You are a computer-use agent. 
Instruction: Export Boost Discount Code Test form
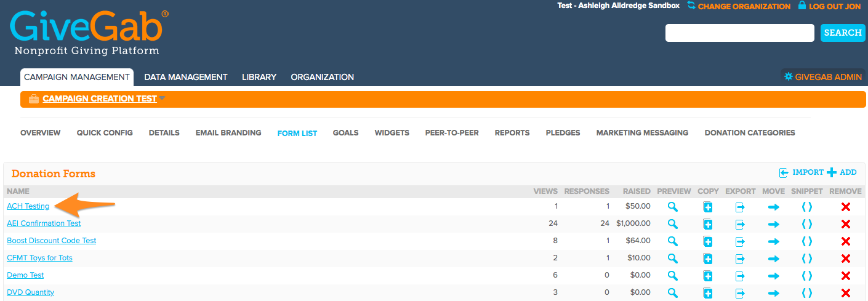pos(740,242)
